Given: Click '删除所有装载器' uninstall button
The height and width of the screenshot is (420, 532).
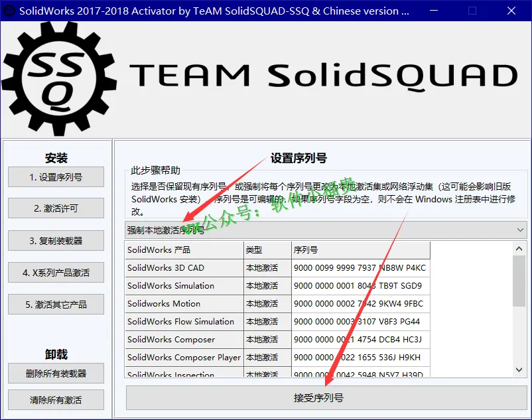Looking at the screenshot, I should pos(56,373).
